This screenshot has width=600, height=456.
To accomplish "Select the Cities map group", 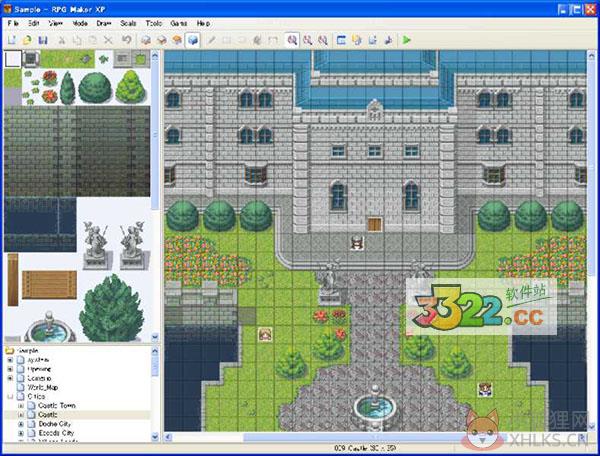I will [x=36, y=397].
